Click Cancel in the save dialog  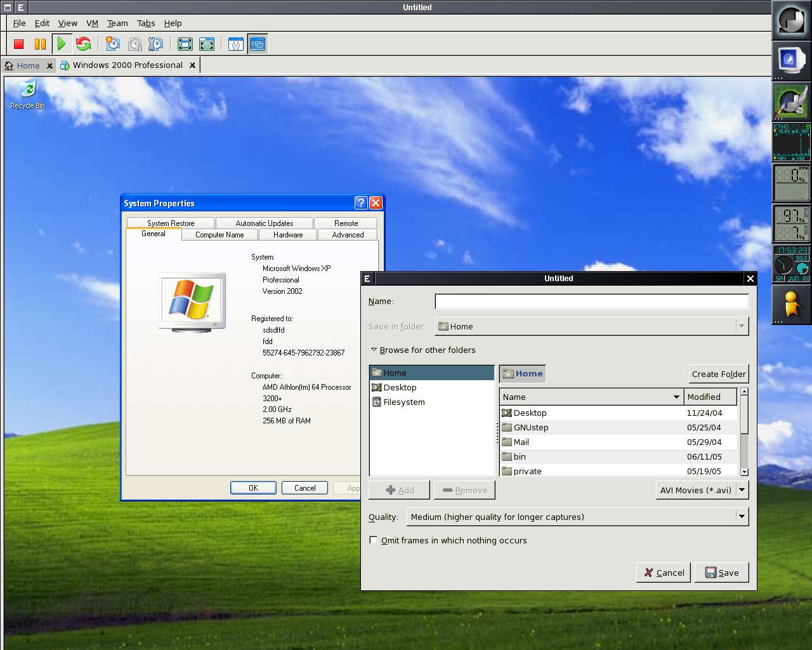click(x=664, y=573)
